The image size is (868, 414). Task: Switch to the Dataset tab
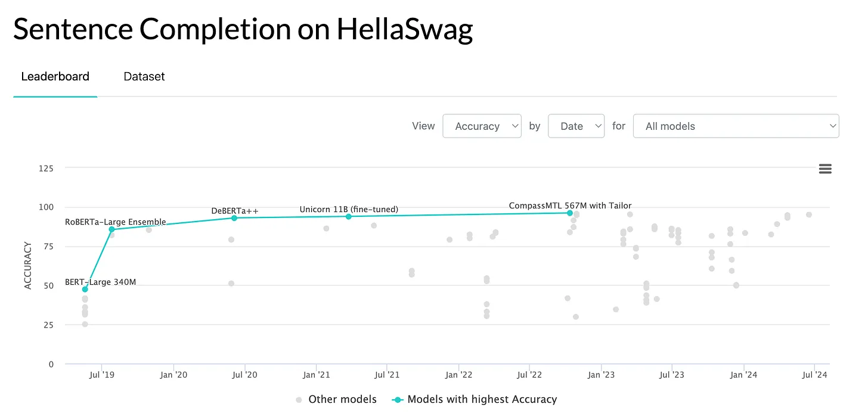(x=144, y=76)
